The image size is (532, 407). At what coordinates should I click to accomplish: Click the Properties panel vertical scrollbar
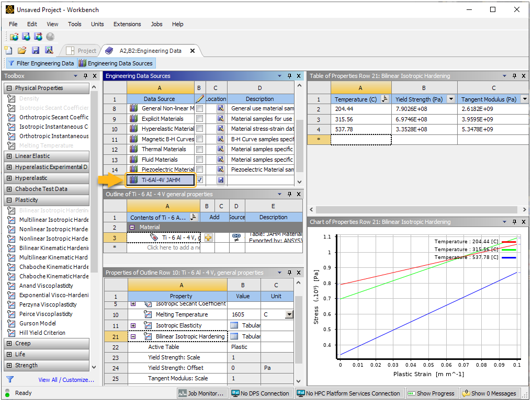[299, 329]
